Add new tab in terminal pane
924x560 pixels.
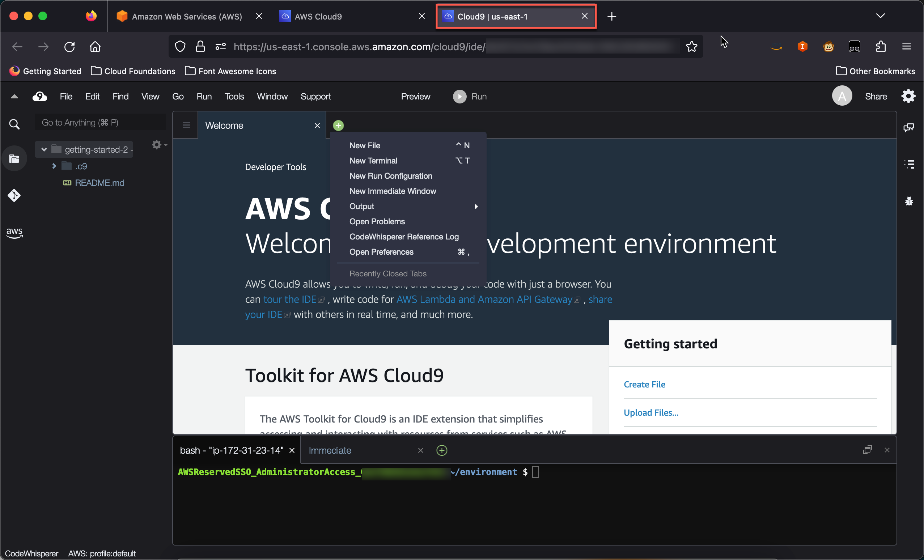click(442, 450)
